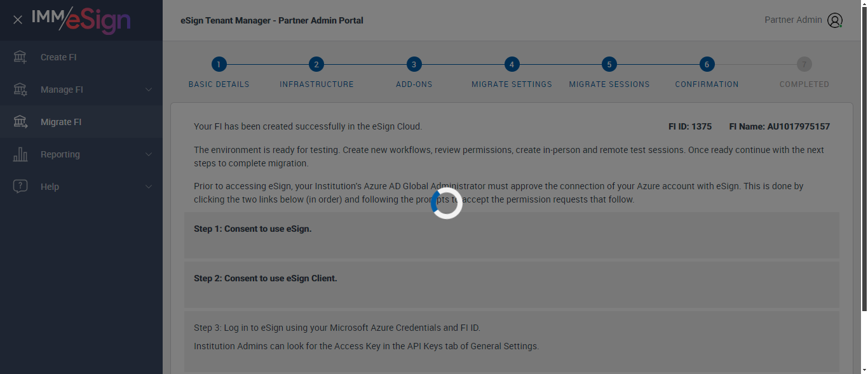Click the Manage FI gear-bank icon

(x=20, y=90)
